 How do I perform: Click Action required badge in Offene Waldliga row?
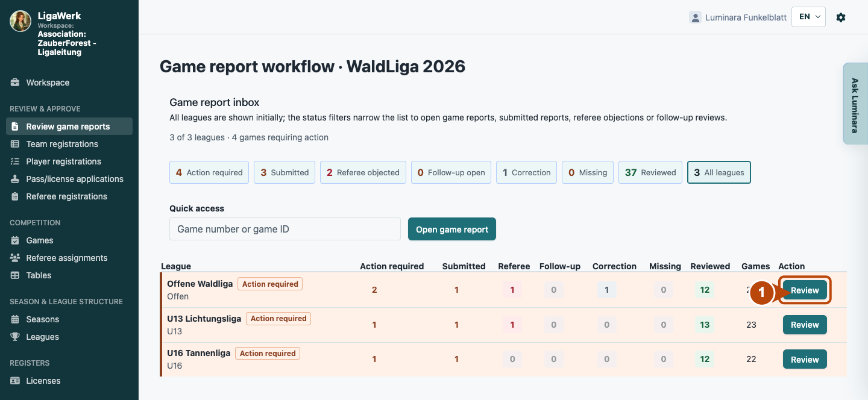270,284
